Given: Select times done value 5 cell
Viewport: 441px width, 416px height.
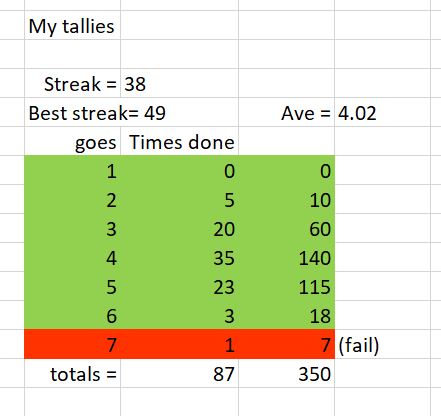Looking at the screenshot, I should coord(179,199).
